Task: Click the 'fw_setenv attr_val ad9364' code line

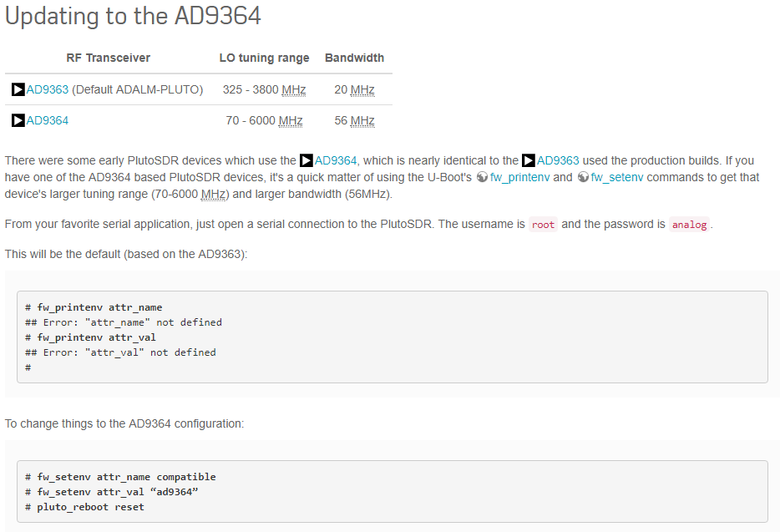Action: click(x=111, y=492)
